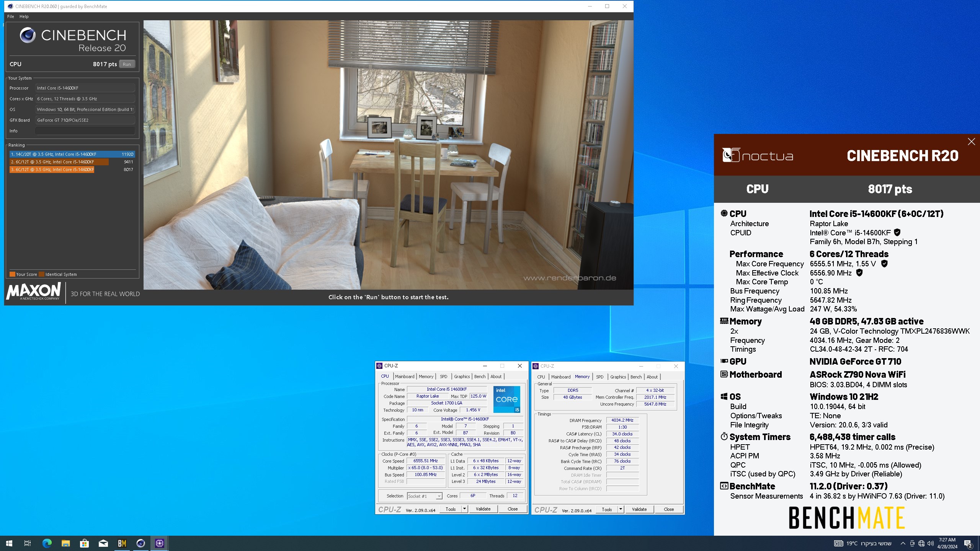The width and height of the screenshot is (980, 551).
Task: Switch to Memory tab in left CPU-Z window
Action: coord(426,377)
